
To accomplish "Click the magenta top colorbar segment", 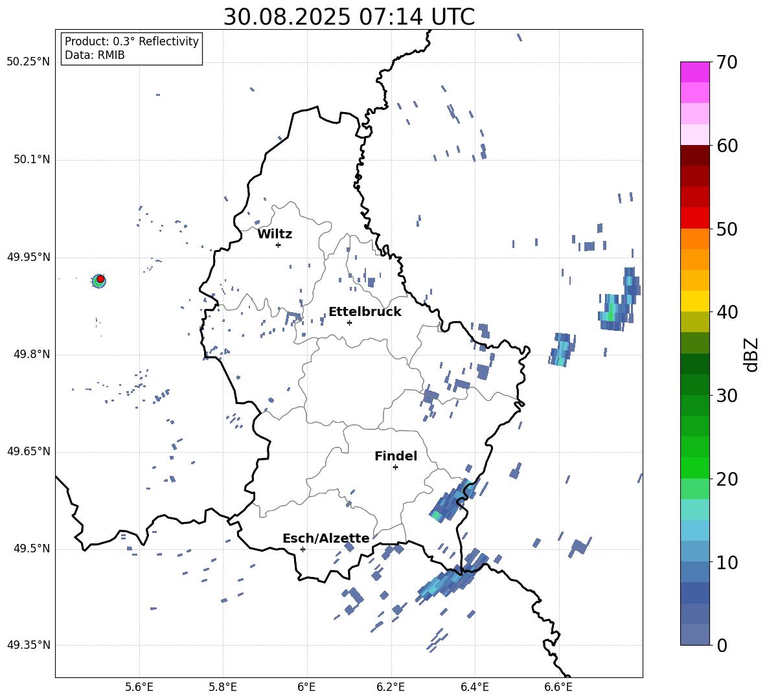I will point(694,72).
